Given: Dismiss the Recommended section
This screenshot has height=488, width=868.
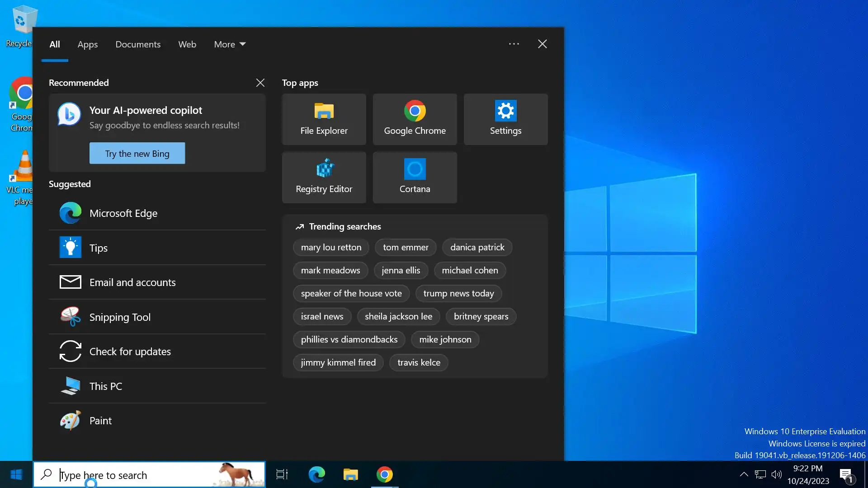Looking at the screenshot, I should pyautogui.click(x=260, y=83).
